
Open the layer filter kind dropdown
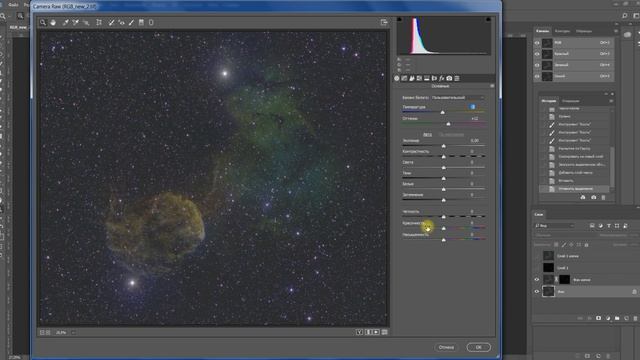[x=555, y=226]
